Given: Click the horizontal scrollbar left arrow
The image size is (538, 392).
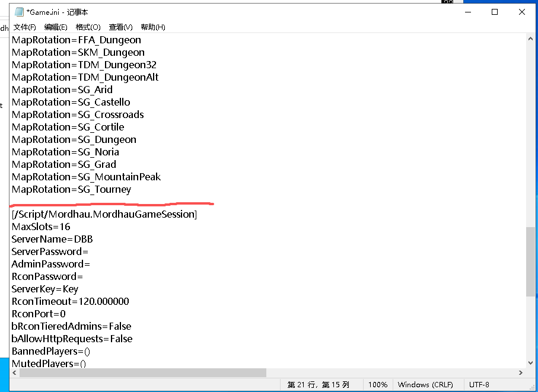Looking at the screenshot, I should [15, 372].
